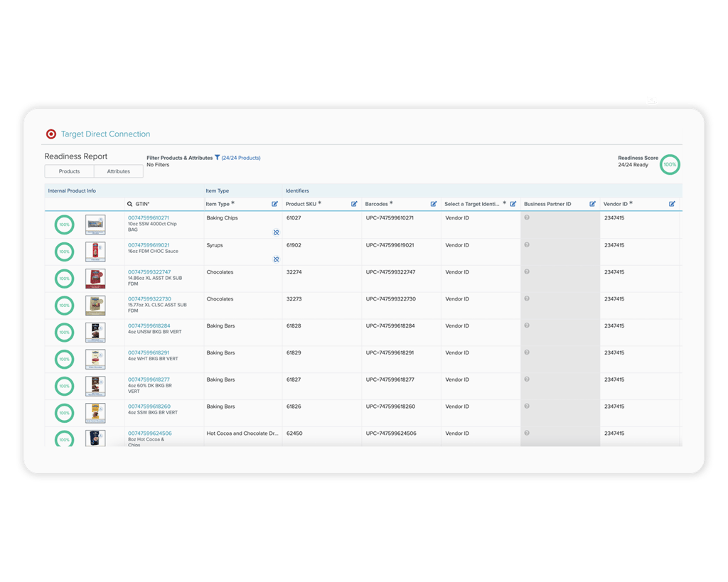Click the product thumbnail for 10oz SSW Chip BAG
The image size is (728, 582).
tap(96, 225)
